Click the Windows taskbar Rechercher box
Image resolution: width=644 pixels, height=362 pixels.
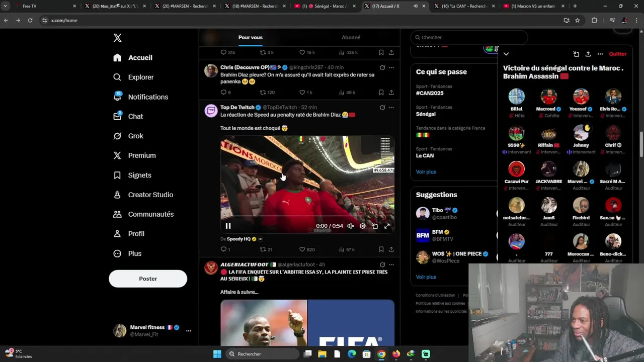(262, 354)
